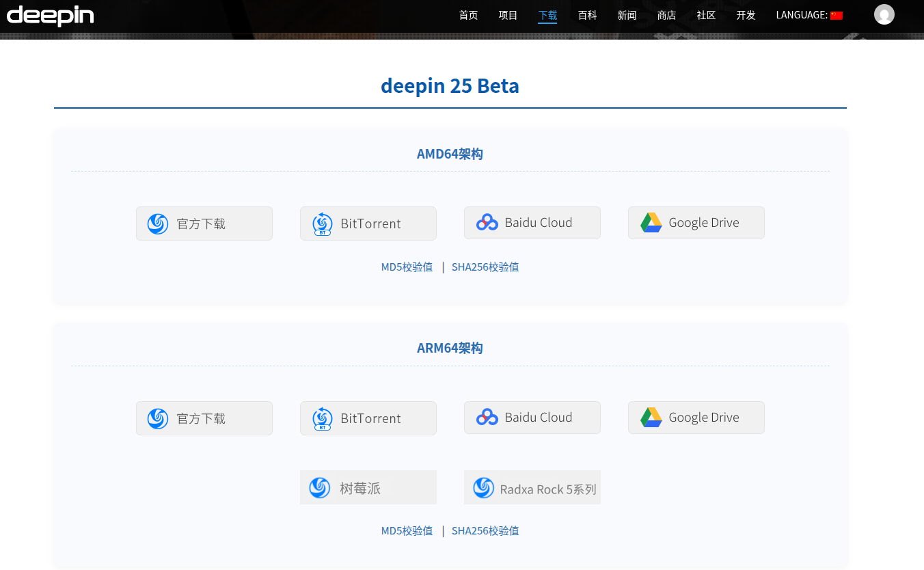Click the deepin logo in header
The image size is (924, 570).
50,16
